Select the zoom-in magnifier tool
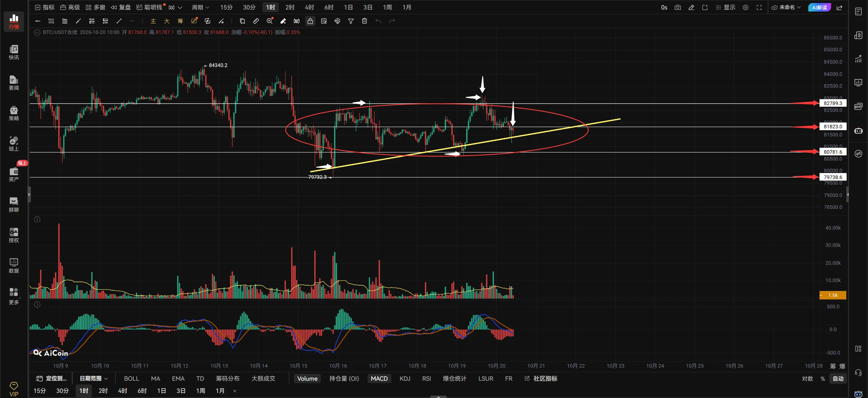Screen dimensions: 868x398 tap(270, 21)
